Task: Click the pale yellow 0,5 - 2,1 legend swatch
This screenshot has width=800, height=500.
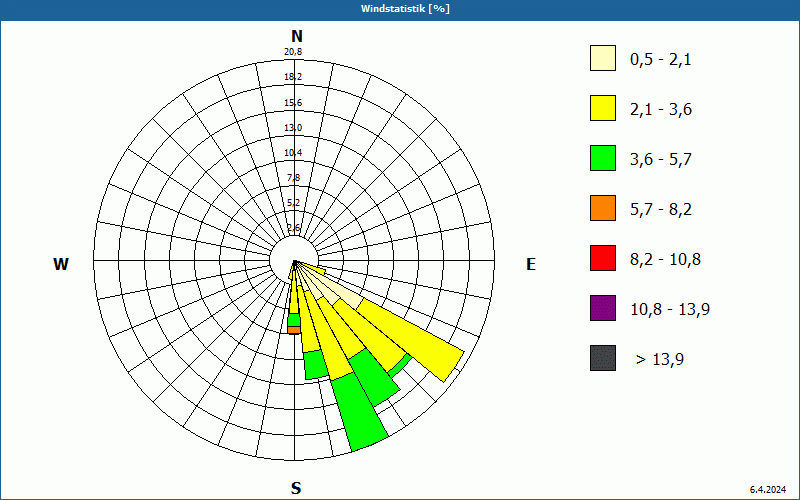Action: (603, 58)
